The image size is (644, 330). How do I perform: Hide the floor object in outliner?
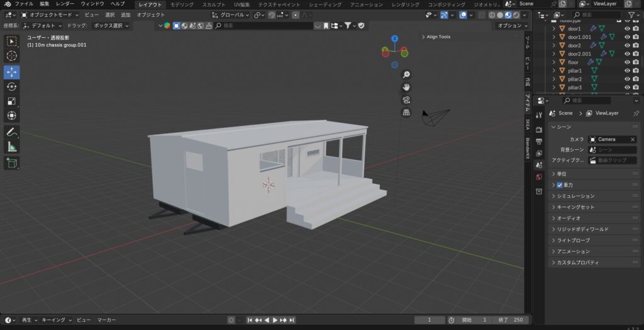pyautogui.click(x=627, y=62)
